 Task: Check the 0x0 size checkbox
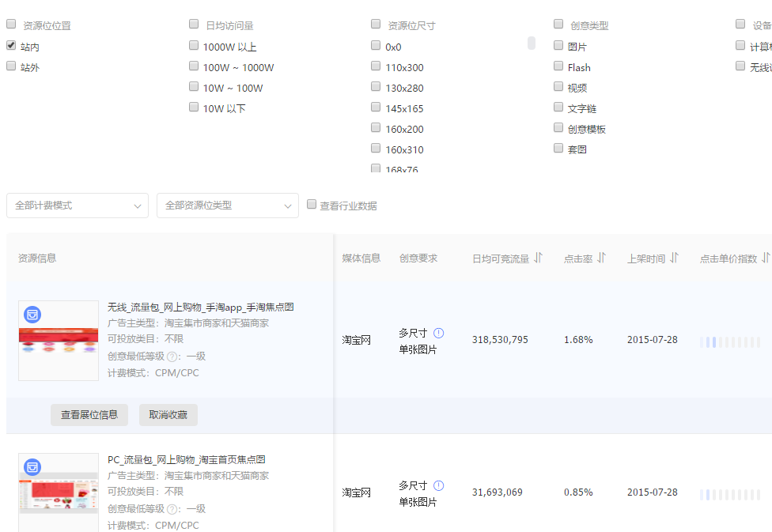point(376,45)
